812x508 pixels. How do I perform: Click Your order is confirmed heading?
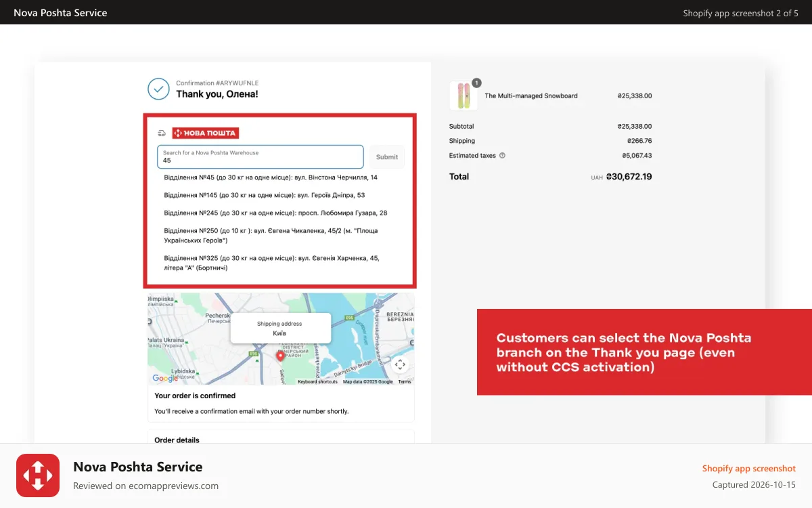(195, 396)
